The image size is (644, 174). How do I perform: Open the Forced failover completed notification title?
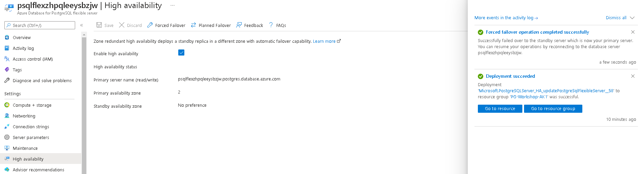point(538,32)
